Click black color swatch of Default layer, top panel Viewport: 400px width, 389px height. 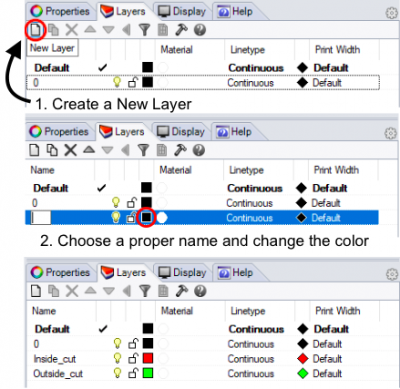pos(147,67)
